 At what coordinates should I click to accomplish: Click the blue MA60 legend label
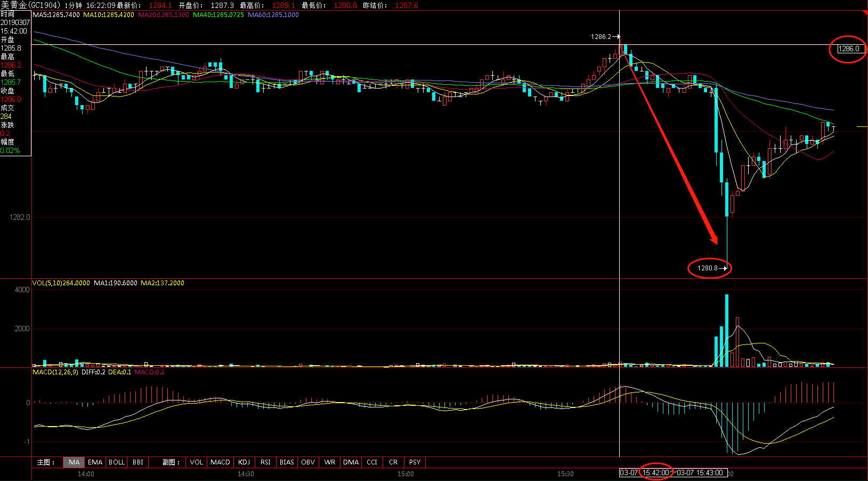[x=273, y=15]
